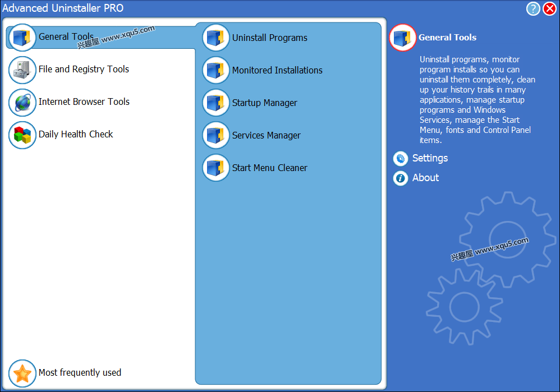Click the Most frequently used star icon
The height and width of the screenshot is (392, 560).
click(x=22, y=373)
